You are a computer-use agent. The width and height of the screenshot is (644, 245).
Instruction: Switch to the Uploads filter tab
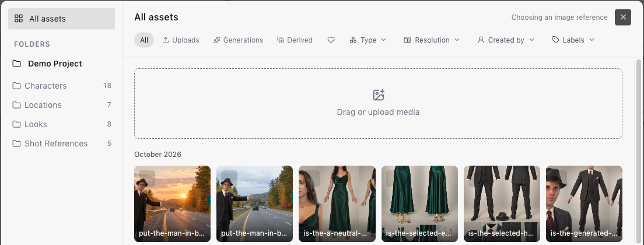point(181,40)
